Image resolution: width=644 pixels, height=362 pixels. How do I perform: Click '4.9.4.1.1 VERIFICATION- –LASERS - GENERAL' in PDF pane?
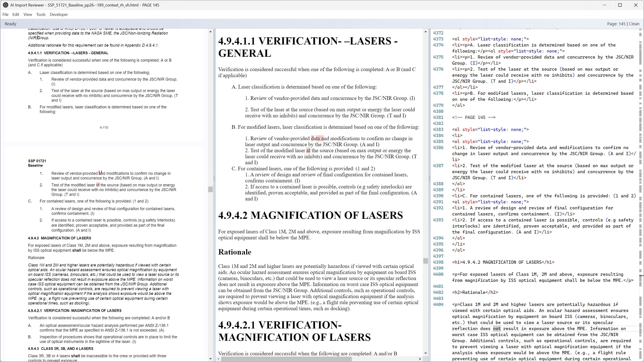pyautogui.click(x=68, y=53)
